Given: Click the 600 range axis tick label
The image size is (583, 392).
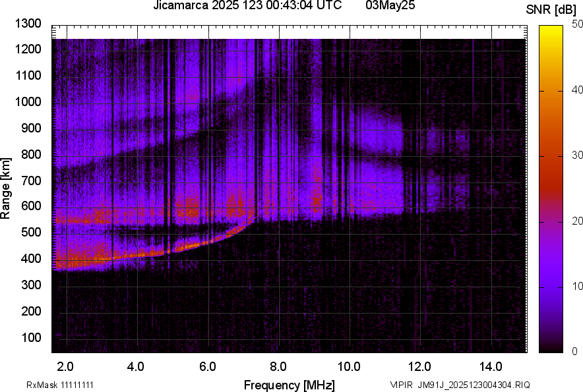Looking at the screenshot, I should coord(31,206).
